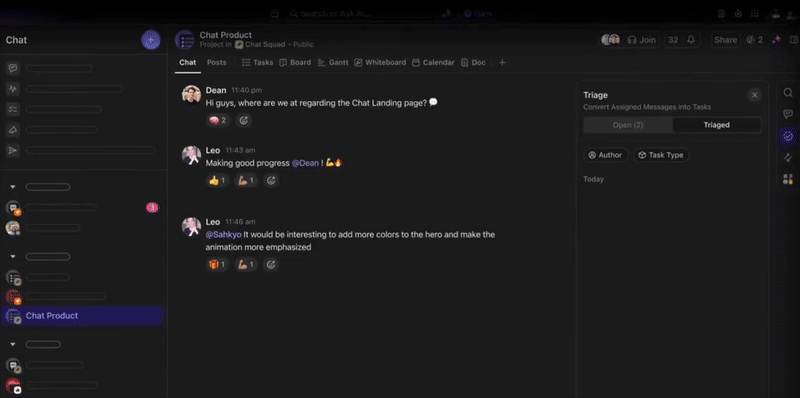Switch Triage filter to Triaged
This screenshot has width=800, height=398.
[716, 125]
